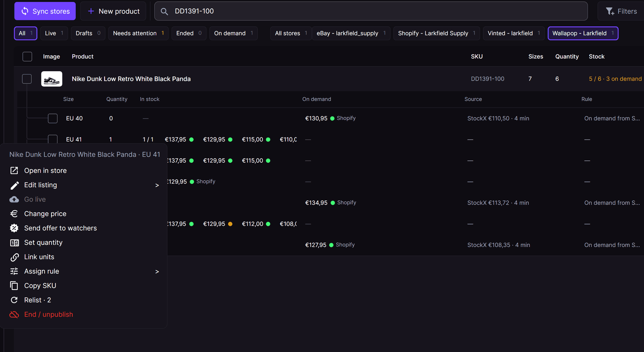Click the Relist refresh icon
This screenshot has height=352, width=644.
tap(14, 300)
